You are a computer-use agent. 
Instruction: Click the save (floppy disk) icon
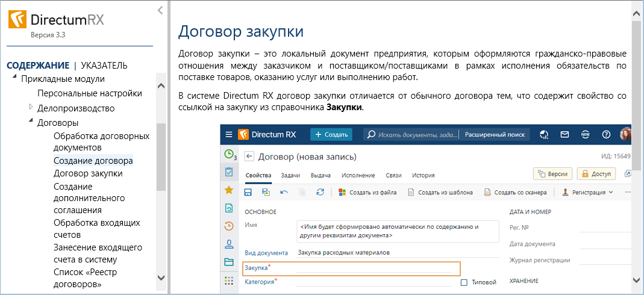pos(248,192)
